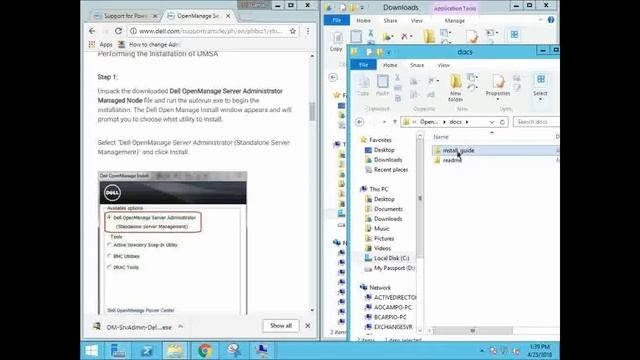
Task: Open File menu in Downloads window
Action: point(337,20)
